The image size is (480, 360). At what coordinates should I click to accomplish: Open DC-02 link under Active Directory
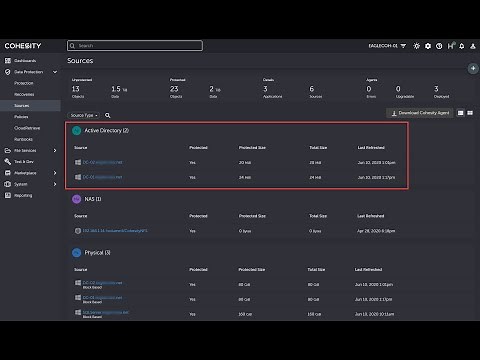click(x=102, y=162)
